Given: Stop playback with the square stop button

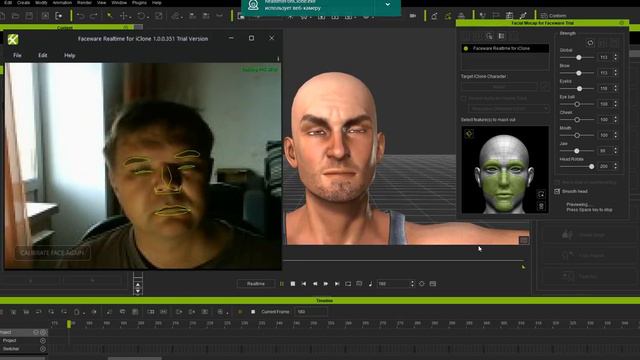Looking at the screenshot, I should (x=293, y=284).
